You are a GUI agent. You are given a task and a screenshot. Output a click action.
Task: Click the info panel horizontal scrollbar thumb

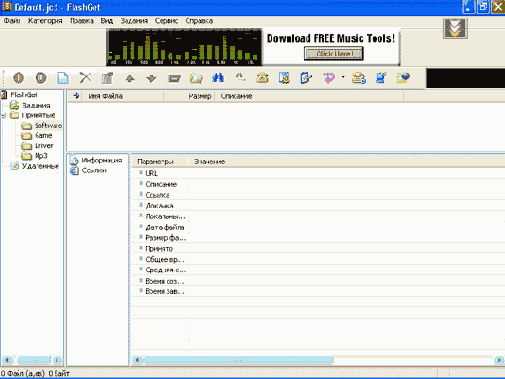tap(238, 360)
